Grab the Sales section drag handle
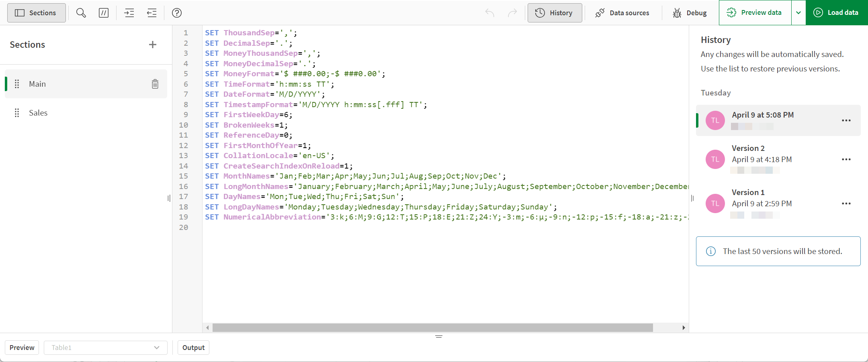Screen dimensions: 868x362 (17, 113)
